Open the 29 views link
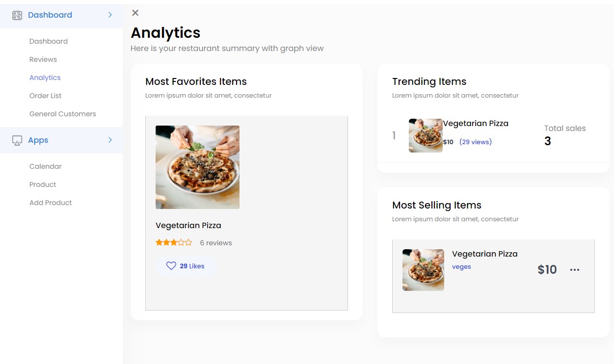Screen dimensions: 614x364 pos(475,141)
